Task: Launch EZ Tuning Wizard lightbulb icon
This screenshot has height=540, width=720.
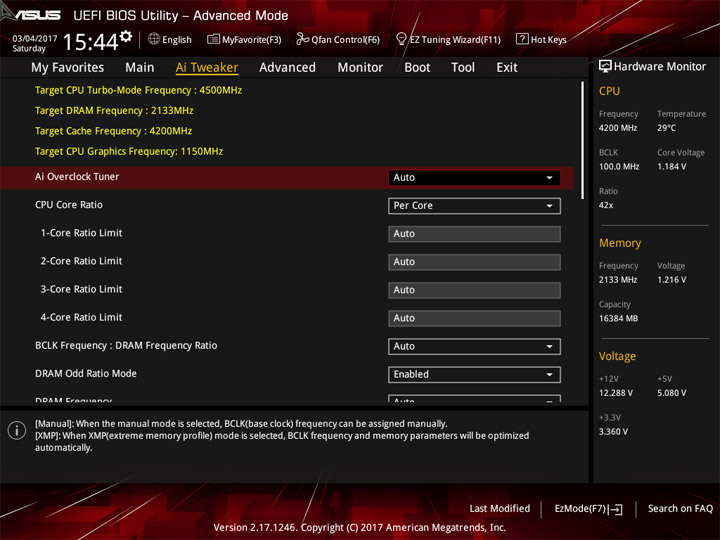Action: (401, 39)
